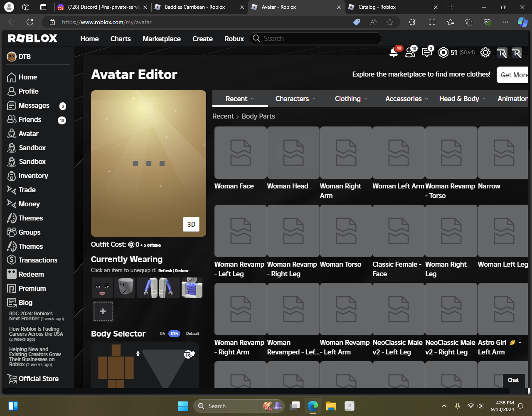Click the Avatar icon in the sidebar

tap(12, 134)
